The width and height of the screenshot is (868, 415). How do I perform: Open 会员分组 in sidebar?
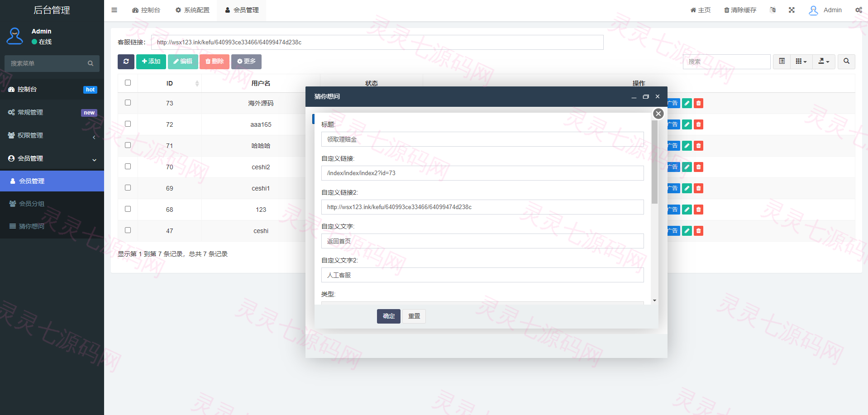[52, 204]
